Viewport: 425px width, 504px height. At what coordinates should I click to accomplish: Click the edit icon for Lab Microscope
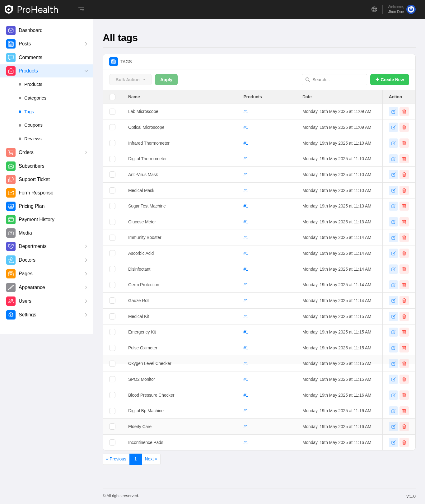pos(393,112)
